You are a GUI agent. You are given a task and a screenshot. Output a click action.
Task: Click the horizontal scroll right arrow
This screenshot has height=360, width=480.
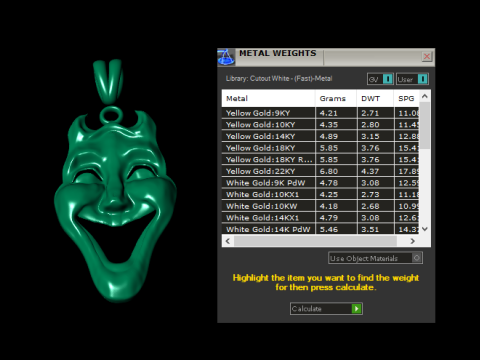point(413,241)
